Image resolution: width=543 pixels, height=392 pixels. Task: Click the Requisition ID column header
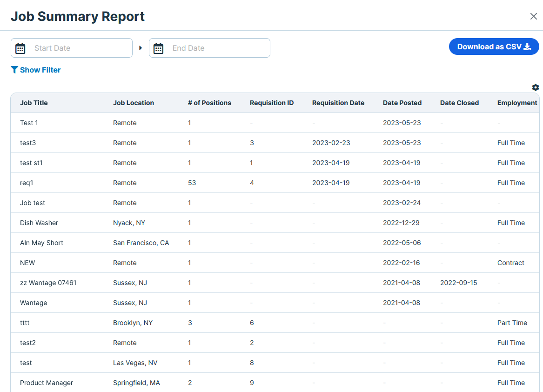(272, 103)
